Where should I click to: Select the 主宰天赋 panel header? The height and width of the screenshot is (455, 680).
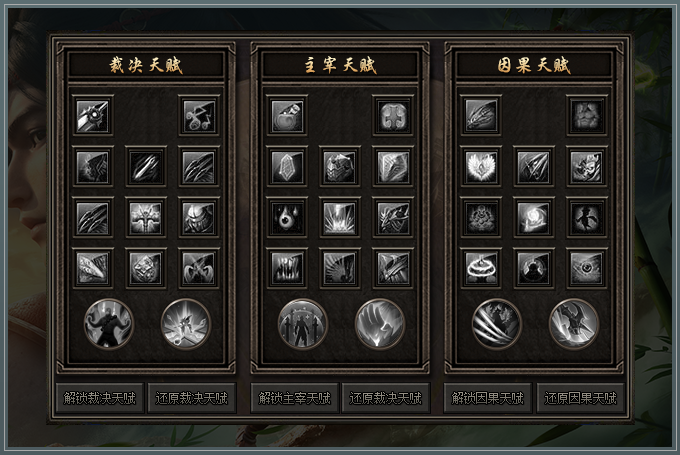pos(340,65)
